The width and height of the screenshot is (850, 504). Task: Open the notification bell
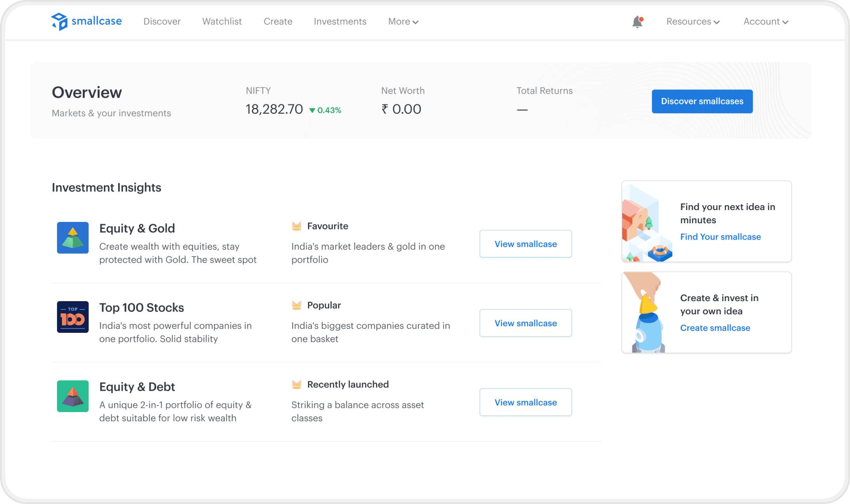[x=637, y=22]
